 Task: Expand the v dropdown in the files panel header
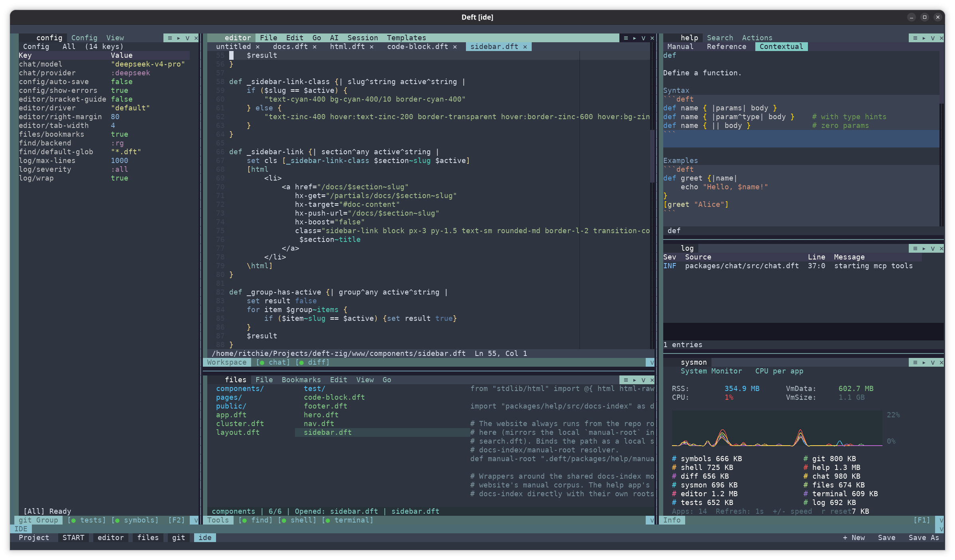pos(643,380)
